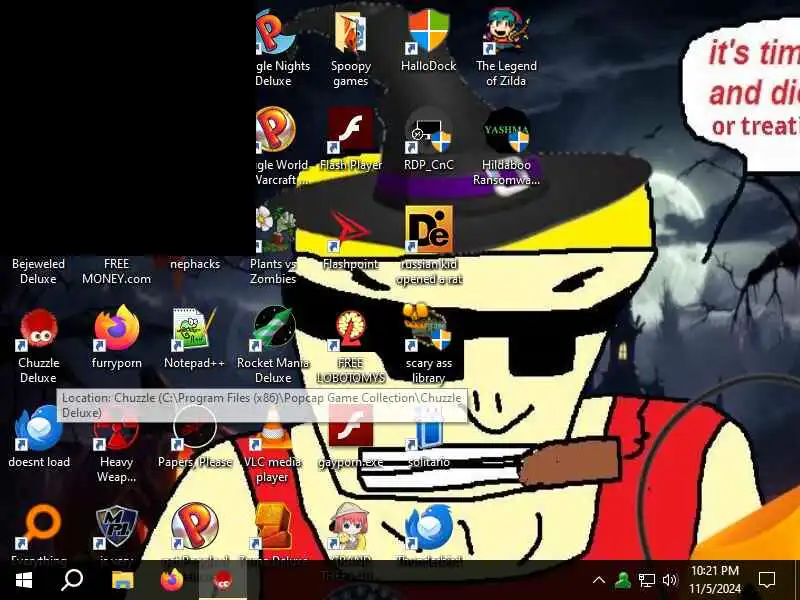Click the green person tray icon
This screenshot has width=800, height=600.
(622, 580)
